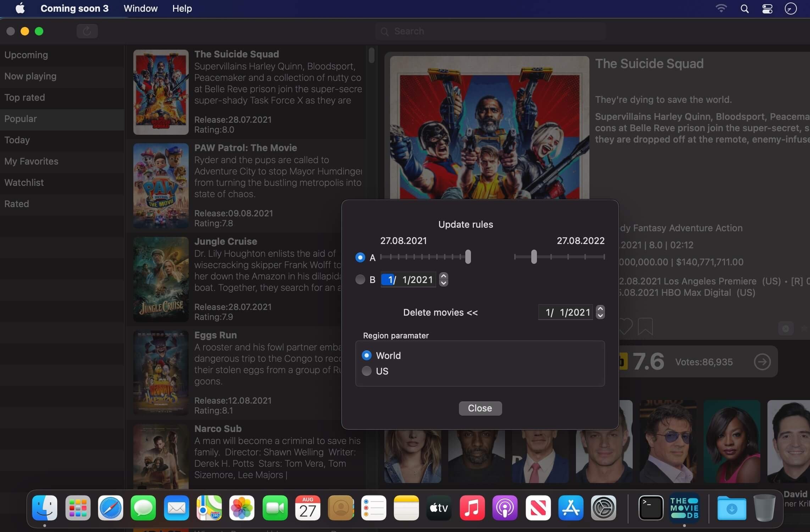Screen dimensions: 810x532
Task: Open the Window menu
Action: 140,9
